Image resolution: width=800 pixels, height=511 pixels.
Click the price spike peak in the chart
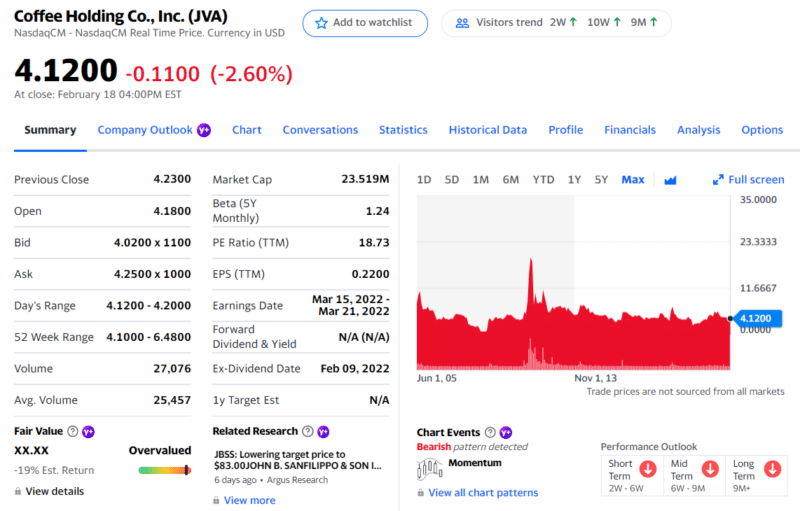531,261
